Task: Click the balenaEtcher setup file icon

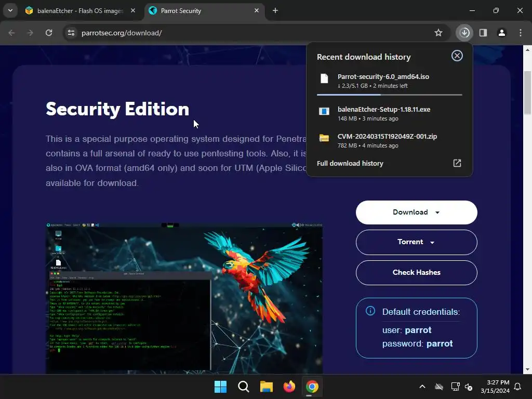Action: tap(324, 111)
